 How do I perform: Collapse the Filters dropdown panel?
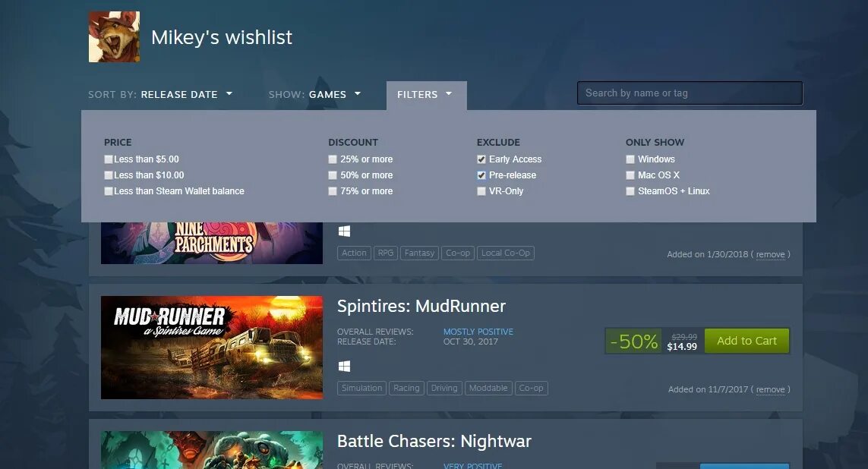[426, 95]
